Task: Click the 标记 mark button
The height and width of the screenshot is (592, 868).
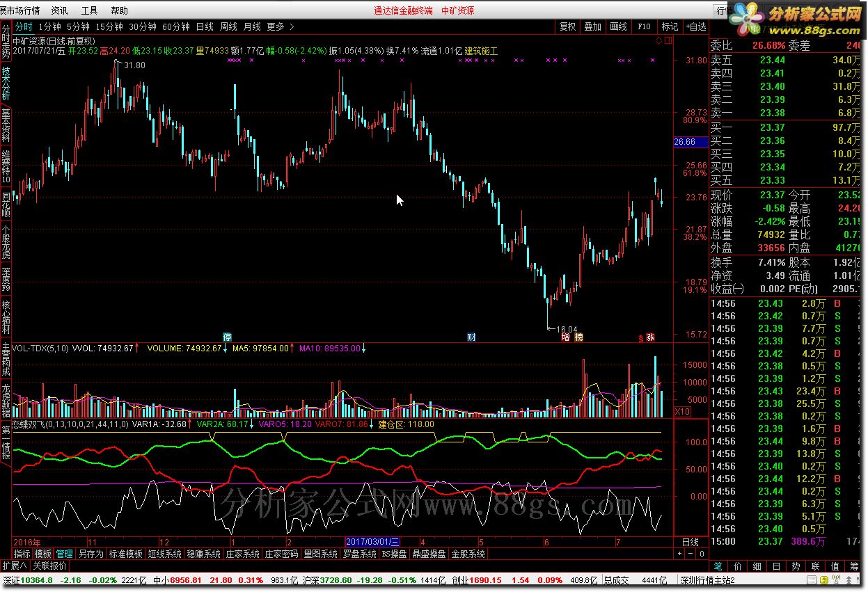Action: (670, 27)
